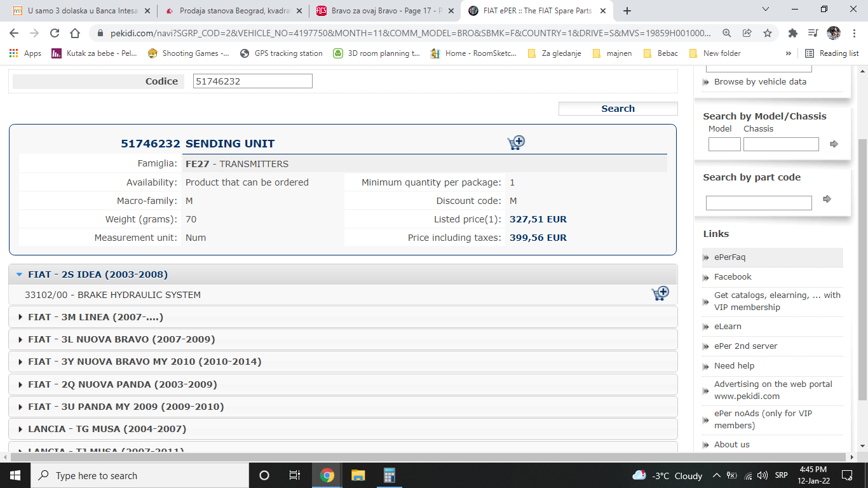The image size is (868, 488).
Task: Open Chrome extensions puzzle icon
Action: (x=792, y=34)
